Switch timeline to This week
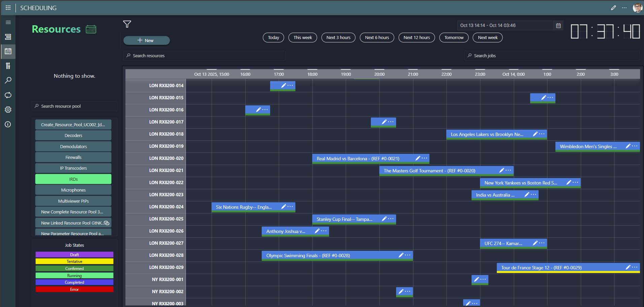Image resolution: width=644 pixels, height=307 pixels. (x=302, y=38)
